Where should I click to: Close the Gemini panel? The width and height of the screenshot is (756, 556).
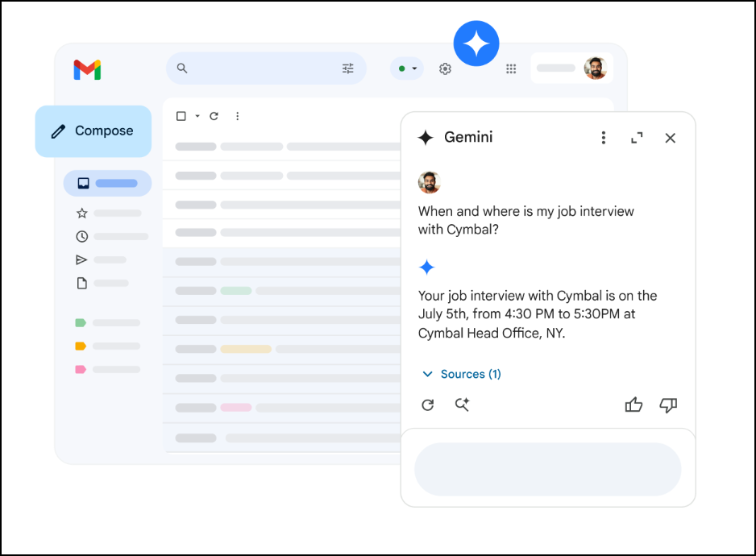click(671, 139)
